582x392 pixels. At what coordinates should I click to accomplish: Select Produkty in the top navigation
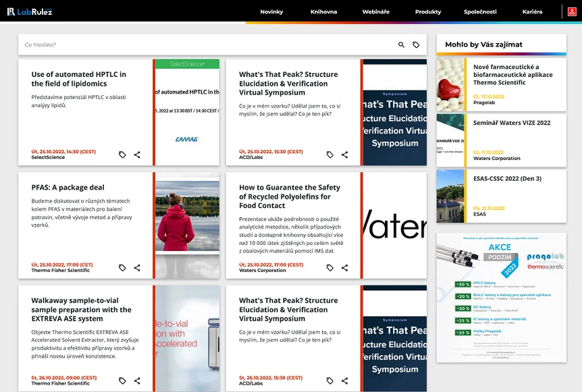tap(428, 12)
